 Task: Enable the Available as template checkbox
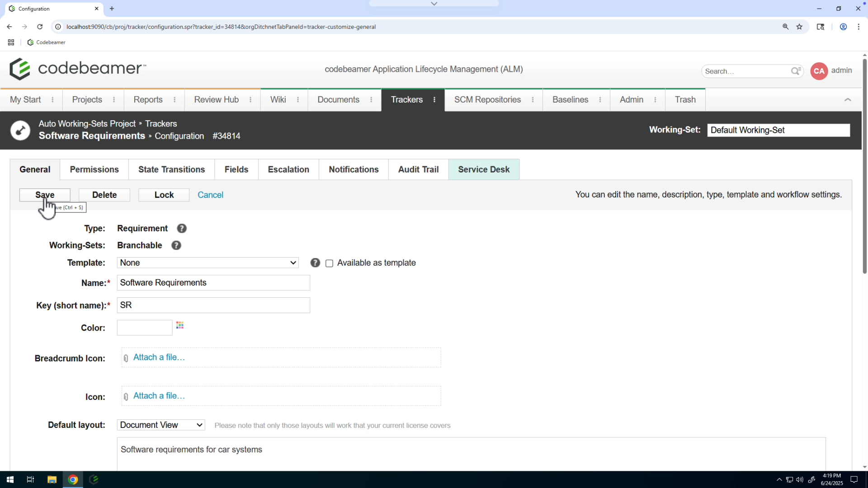click(x=329, y=263)
